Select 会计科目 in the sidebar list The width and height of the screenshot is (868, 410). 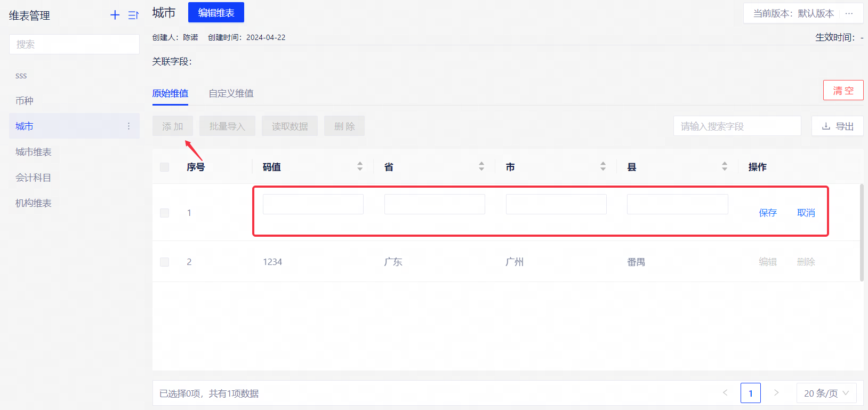[33, 178]
